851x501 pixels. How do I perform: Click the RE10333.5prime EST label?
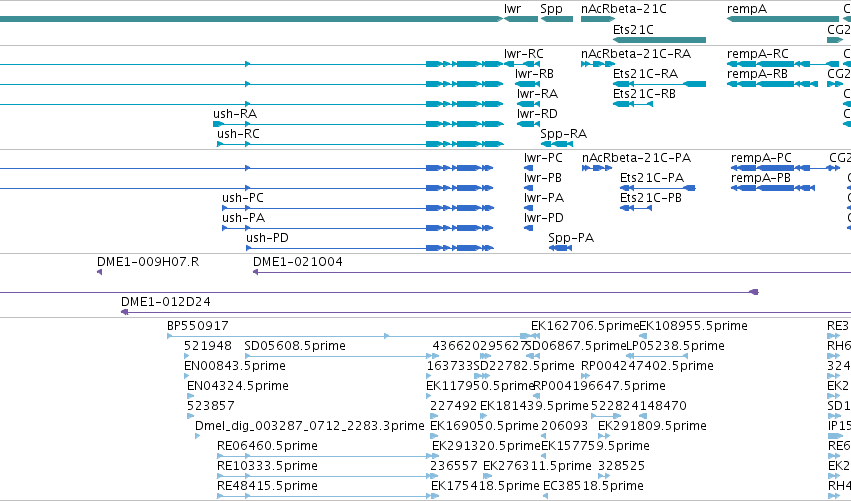267,466
